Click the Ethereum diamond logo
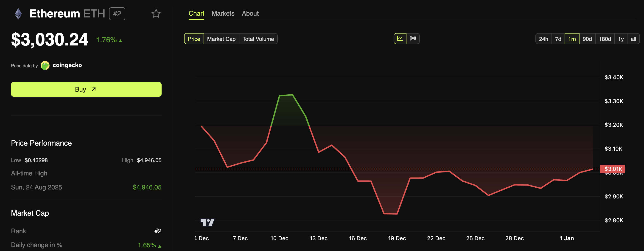This screenshot has width=644, height=251. coord(18,14)
